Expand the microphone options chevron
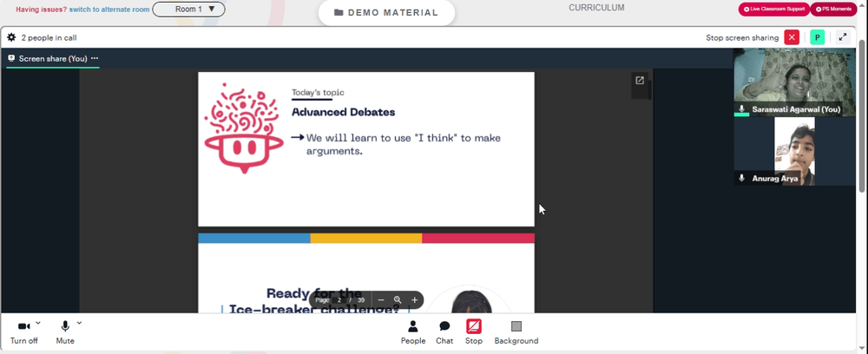868x354 pixels. [x=79, y=323]
